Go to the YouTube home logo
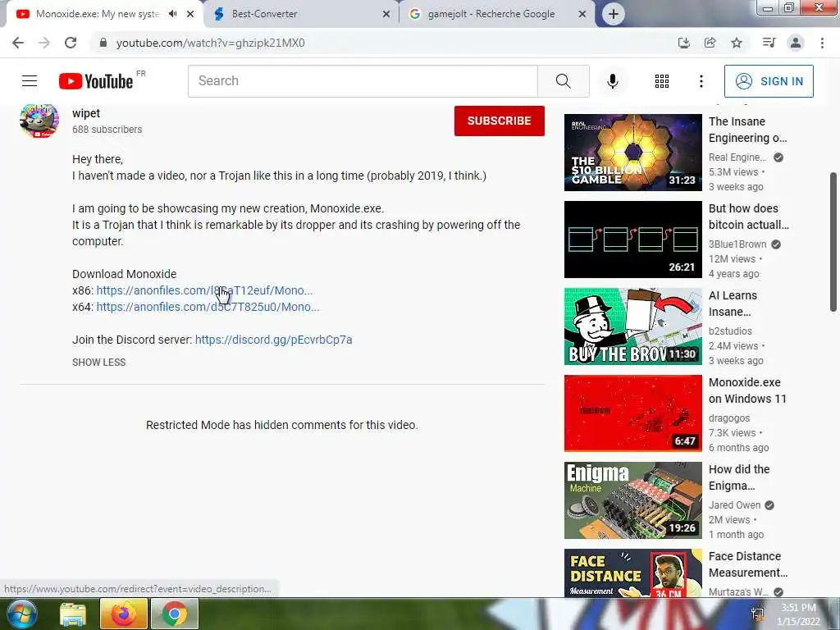The height and width of the screenshot is (630, 840). click(x=96, y=81)
